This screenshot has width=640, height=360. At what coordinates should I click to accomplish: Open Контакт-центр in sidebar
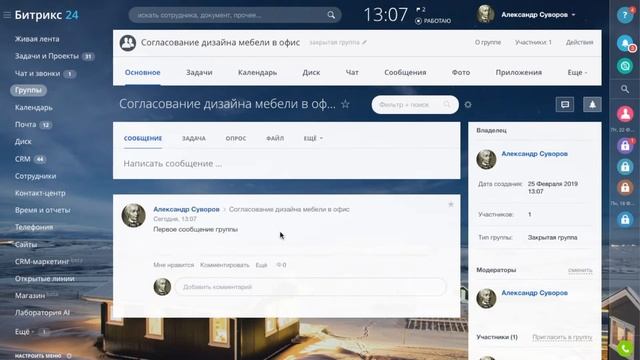(x=40, y=193)
